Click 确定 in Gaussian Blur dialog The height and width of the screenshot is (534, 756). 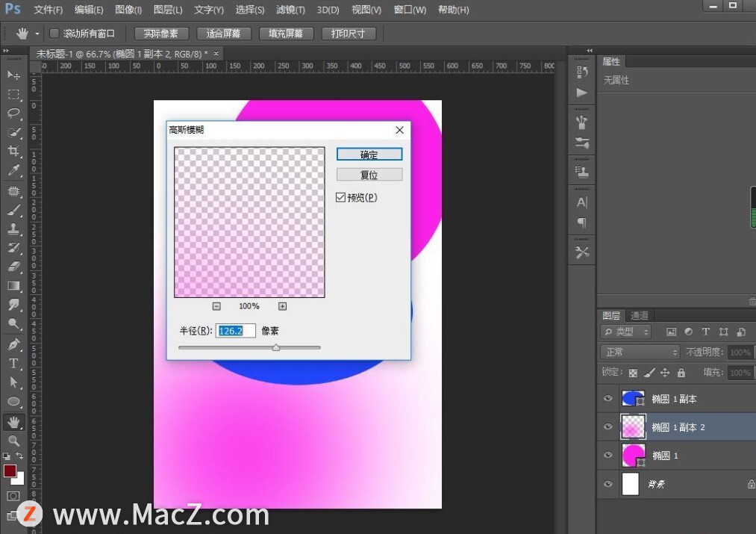(x=369, y=155)
